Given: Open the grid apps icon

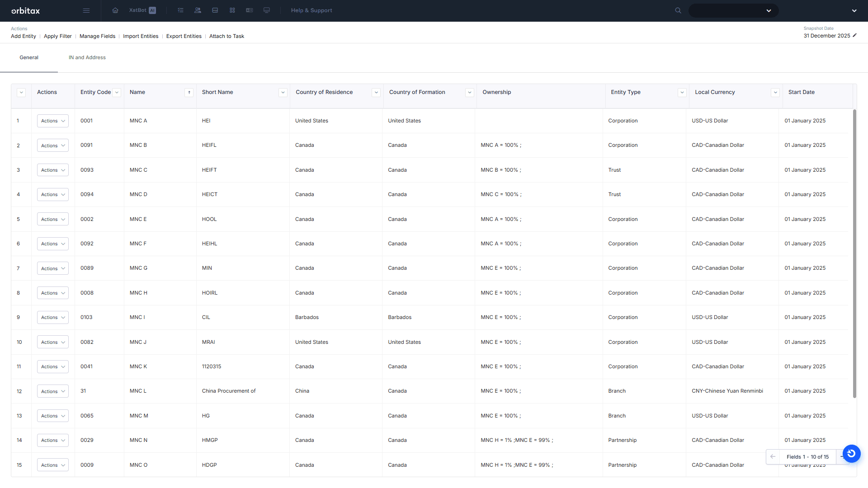Looking at the screenshot, I should coord(232,10).
